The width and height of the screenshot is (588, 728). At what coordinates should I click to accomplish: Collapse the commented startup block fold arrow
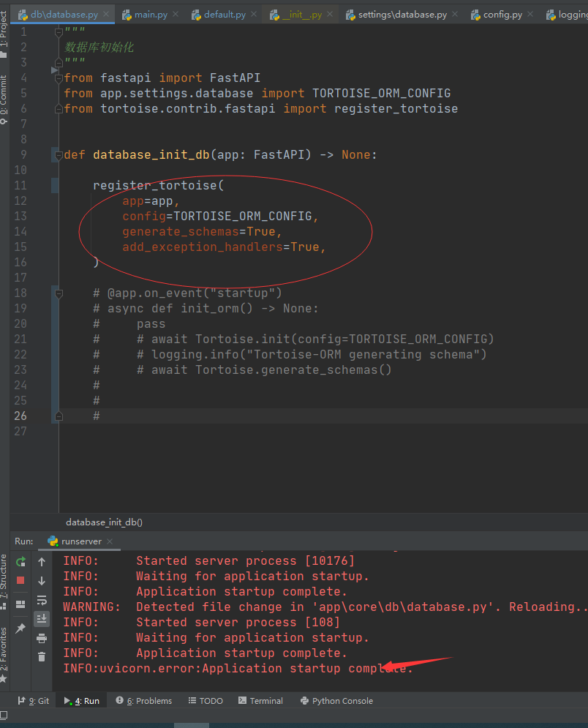point(59,293)
